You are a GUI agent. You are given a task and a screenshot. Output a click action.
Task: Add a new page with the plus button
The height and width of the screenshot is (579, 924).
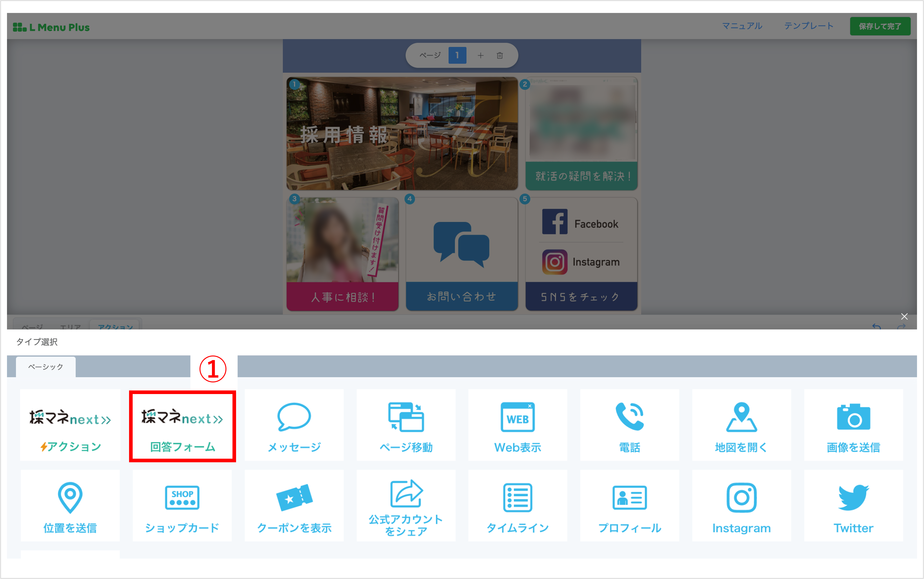[481, 55]
